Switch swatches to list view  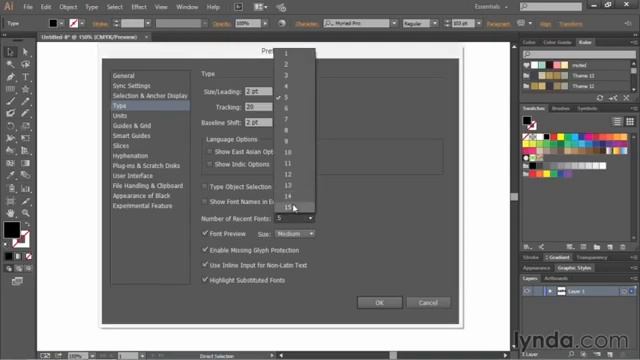click(x=617, y=122)
